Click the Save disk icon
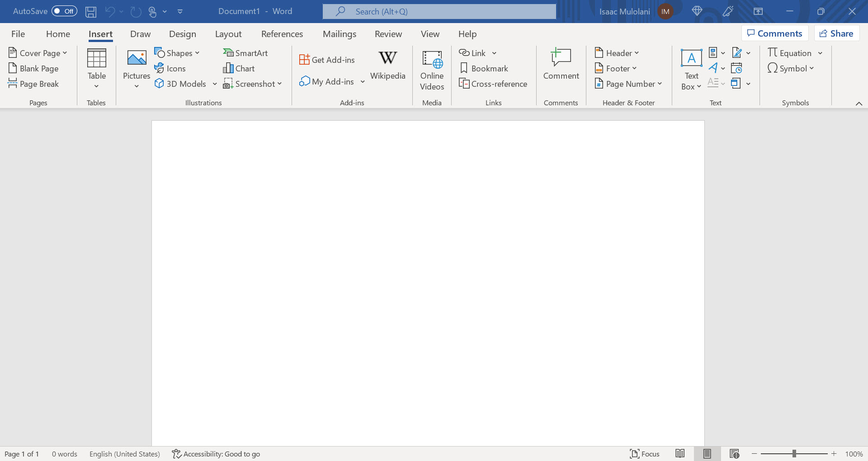Screen dimensions: 868x461 (91, 12)
